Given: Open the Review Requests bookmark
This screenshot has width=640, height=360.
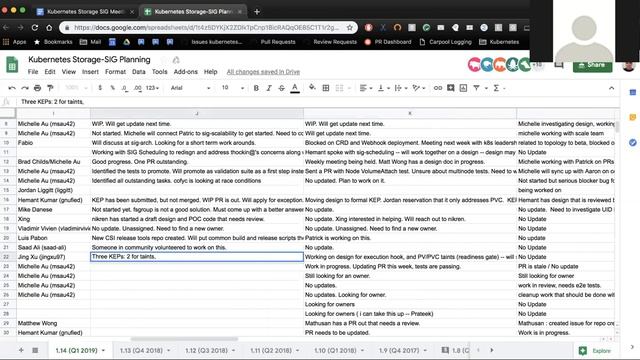Looking at the screenshot, I should (335, 42).
